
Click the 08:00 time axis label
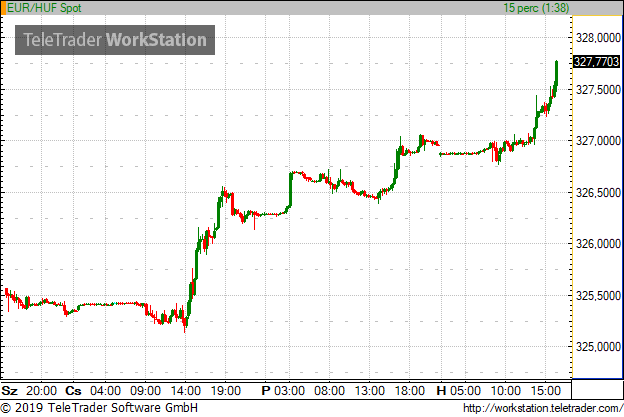pyautogui.click(x=330, y=391)
